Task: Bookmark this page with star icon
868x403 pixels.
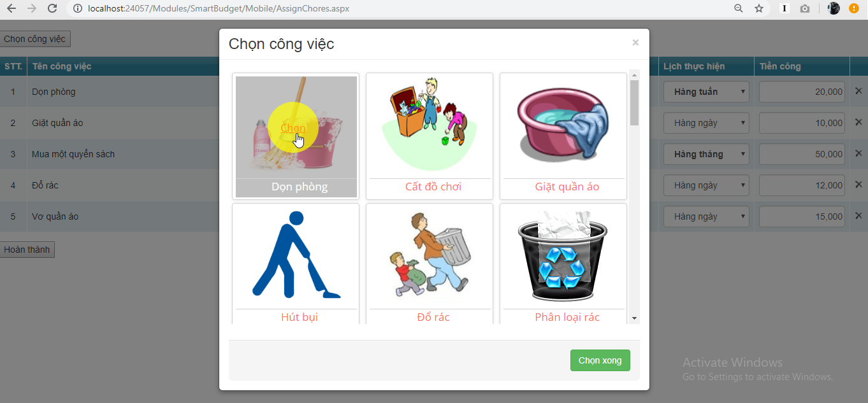Action: click(x=758, y=9)
